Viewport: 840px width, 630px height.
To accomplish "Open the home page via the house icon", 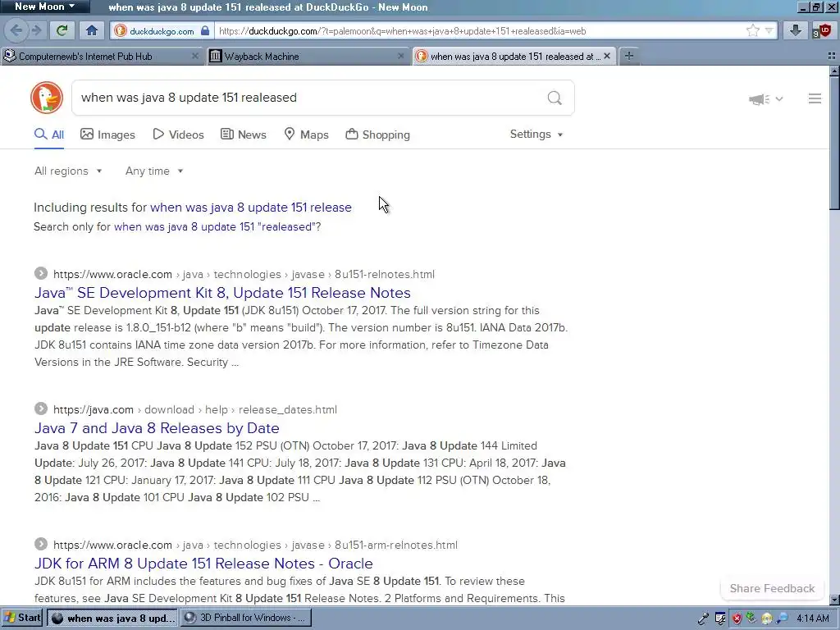I will (x=92, y=30).
